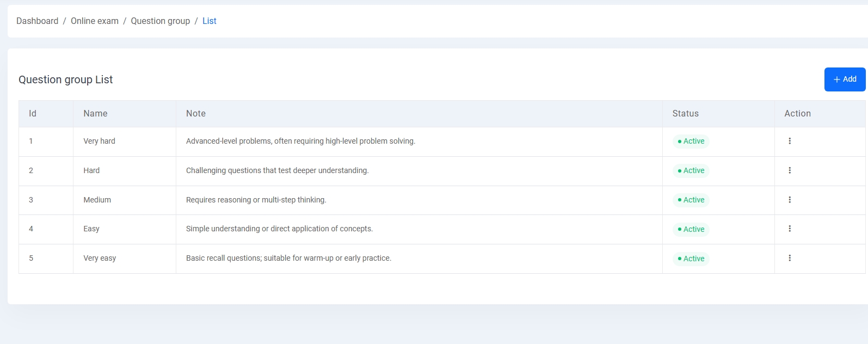Click Active status badge for Easy
Viewport: 868px width, 344px height.
coord(691,230)
